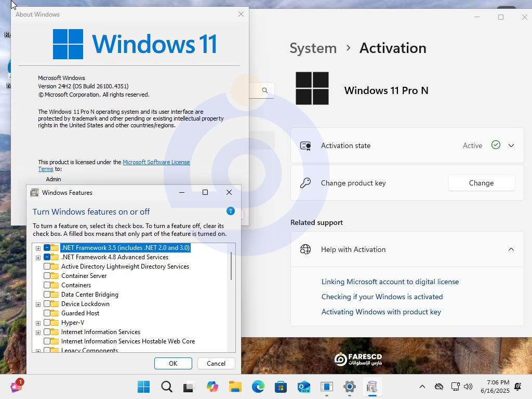532x399 pixels.
Task: Click the Windows Features help icon
Action: pos(231,211)
